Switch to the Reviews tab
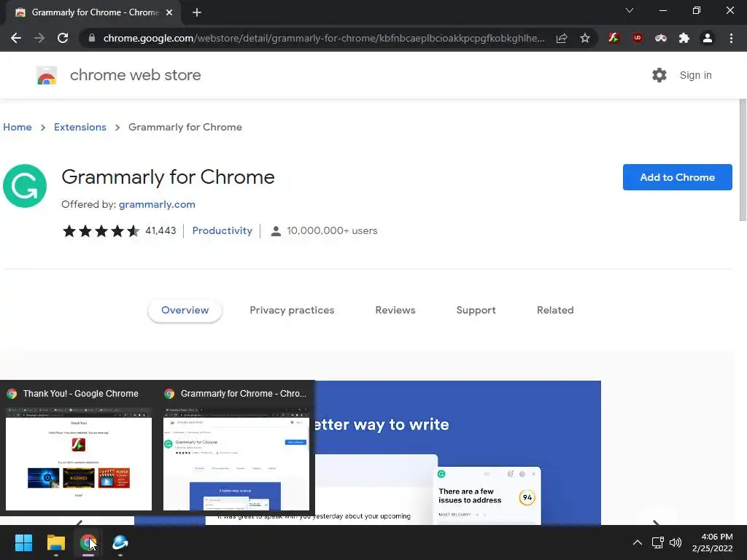747x560 pixels. [395, 310]
